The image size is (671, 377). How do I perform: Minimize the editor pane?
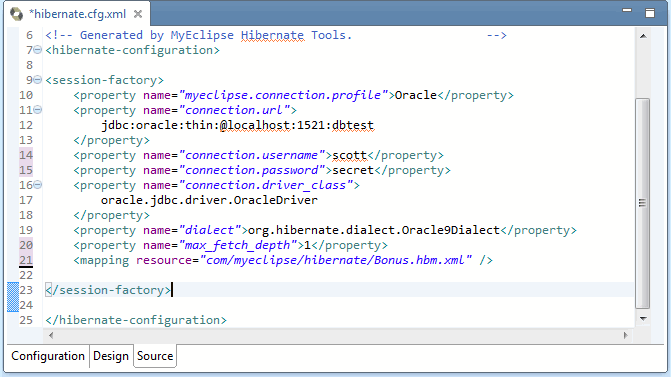click(627, 10)
